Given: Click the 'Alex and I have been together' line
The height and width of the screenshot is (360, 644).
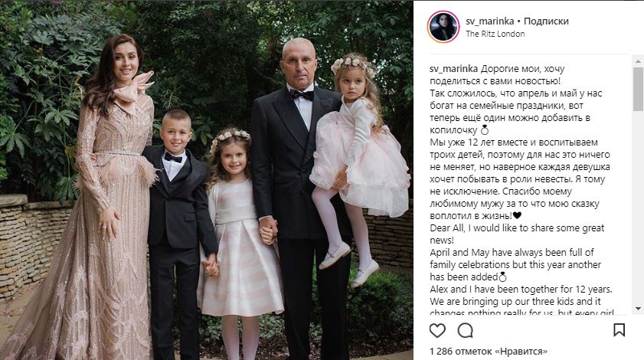Looking at the screenshot, I should pyautogui.click(x=521, y=290).
